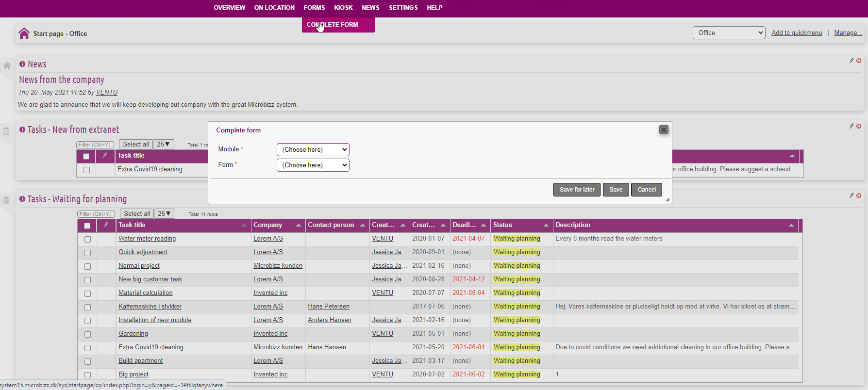Expand the Office selector dropdown

pos(729,32)
